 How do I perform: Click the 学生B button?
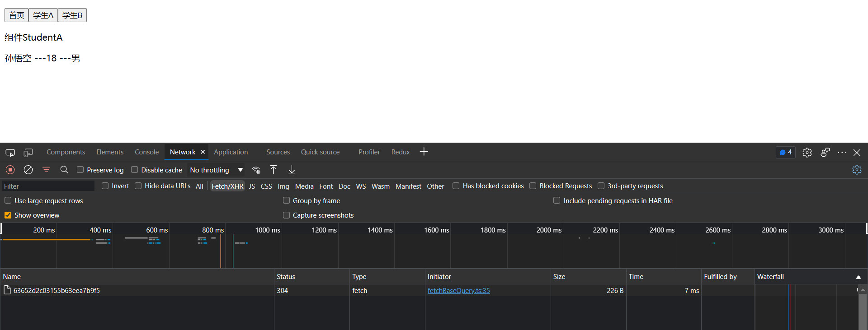pyautogui.click(x=72, y=15)
